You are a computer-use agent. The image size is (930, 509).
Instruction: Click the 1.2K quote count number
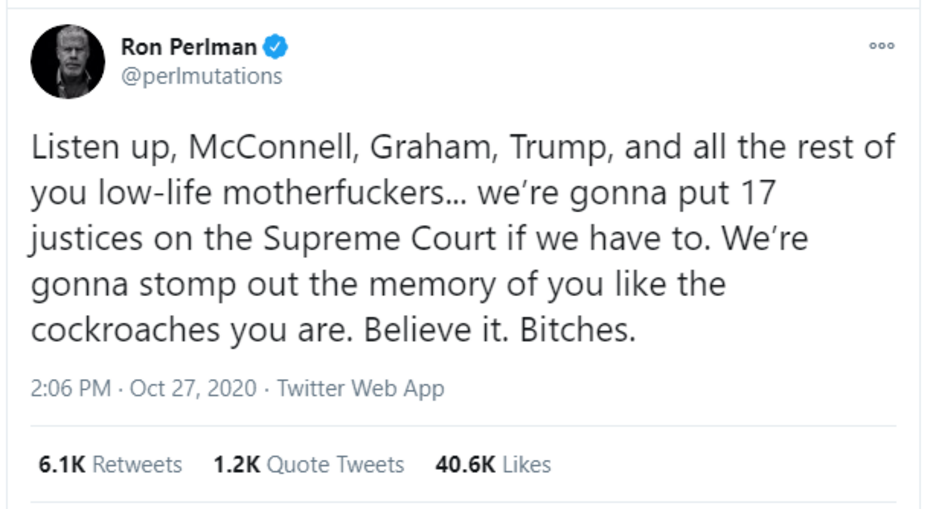click(x=237, y=465)
